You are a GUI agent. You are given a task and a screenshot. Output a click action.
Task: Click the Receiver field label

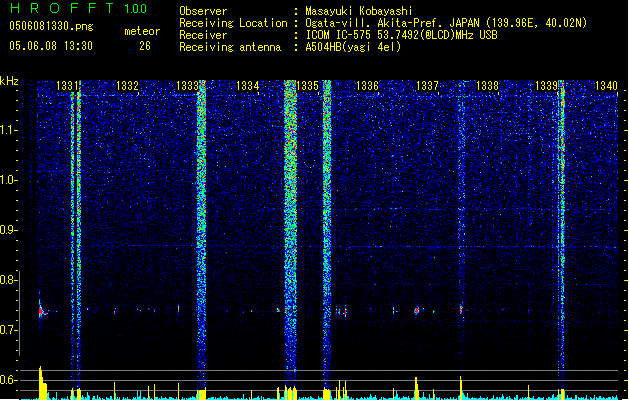pos(203,35)
